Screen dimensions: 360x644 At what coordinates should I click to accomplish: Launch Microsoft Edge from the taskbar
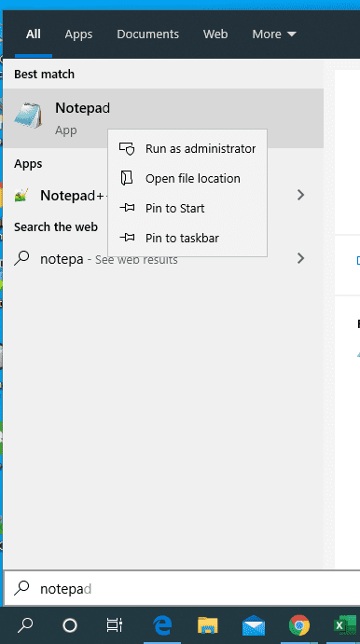click(x=162, y=625)
